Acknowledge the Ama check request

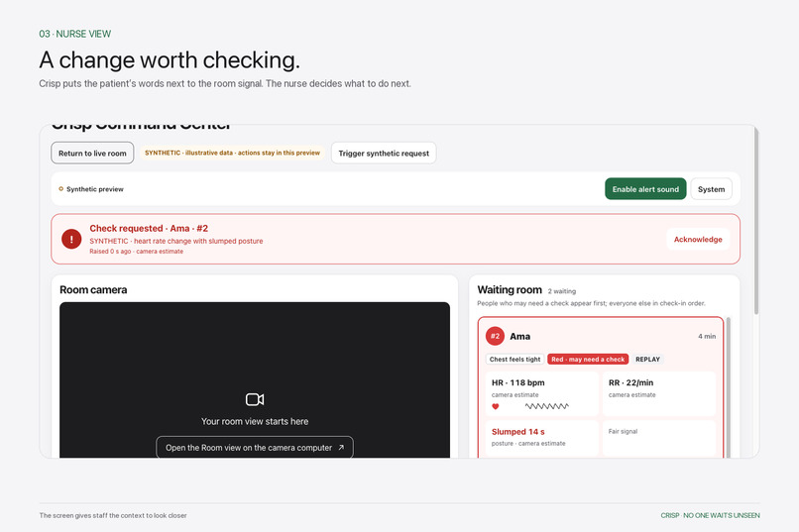tap(698, 240)
